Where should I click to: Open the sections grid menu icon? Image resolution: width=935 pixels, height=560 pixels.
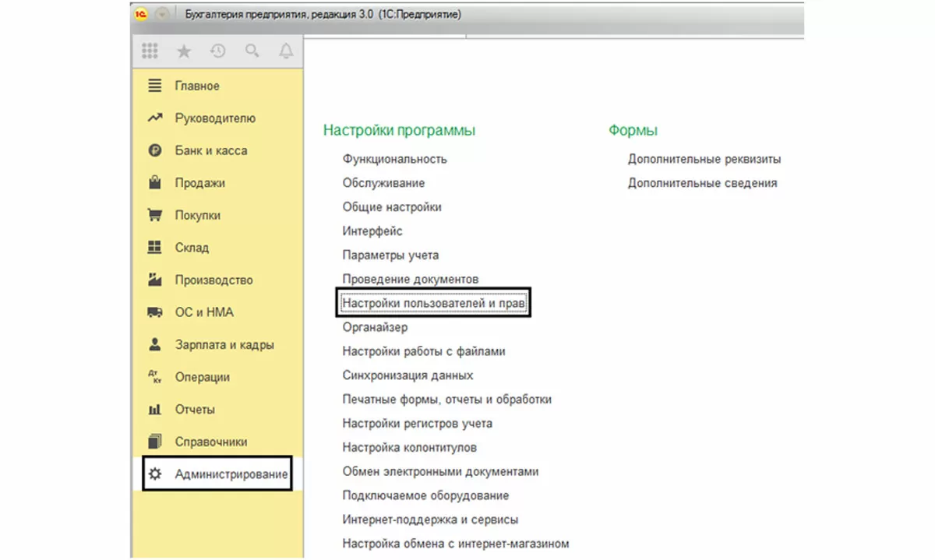point(150,51)
